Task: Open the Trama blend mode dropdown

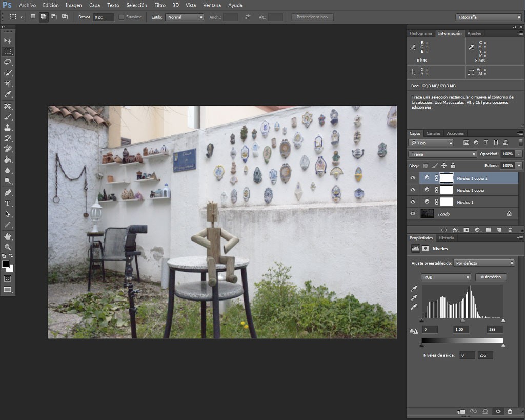Action: point(442,154)
